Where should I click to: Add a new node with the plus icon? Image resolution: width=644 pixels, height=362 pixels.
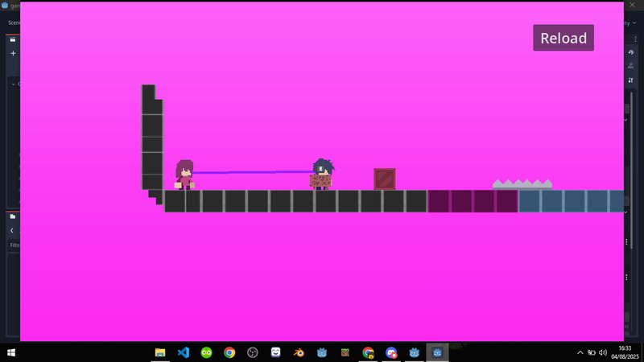13,53
